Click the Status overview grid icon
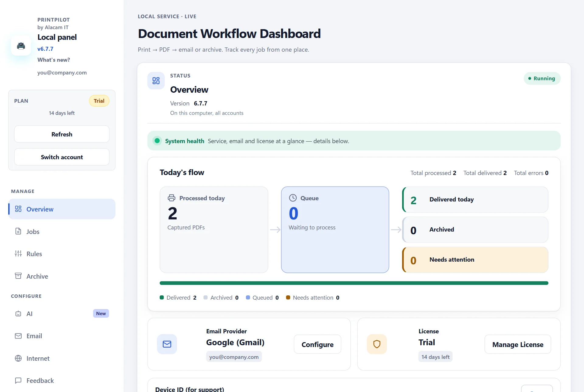Screen dimensions: 584x392 pyautogui.click(x=156, y=81)
